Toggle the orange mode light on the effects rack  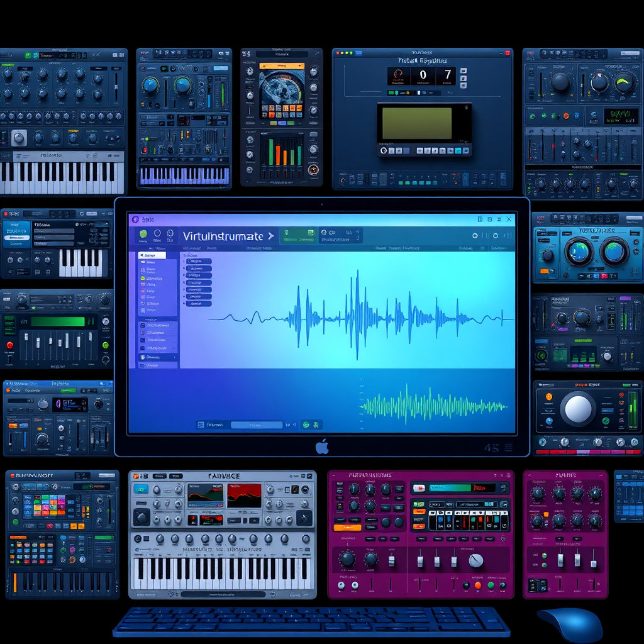point(549,396)
